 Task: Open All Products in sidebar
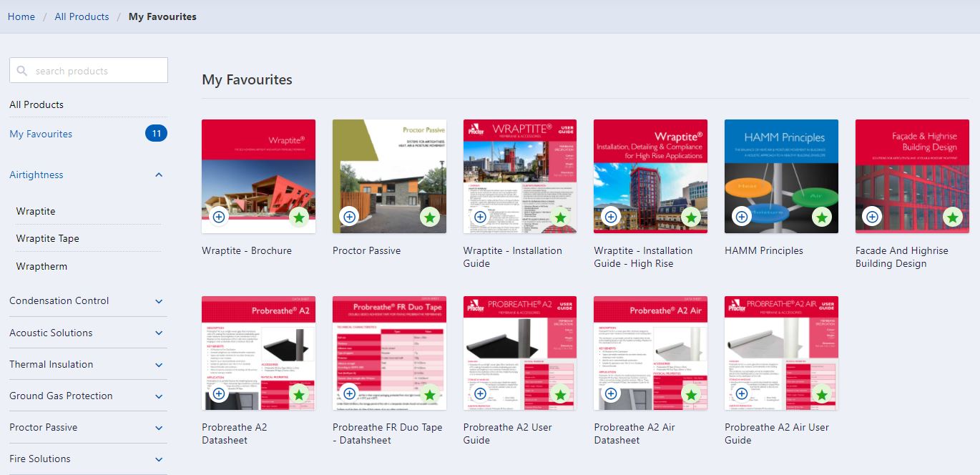[x=36, y=104]
